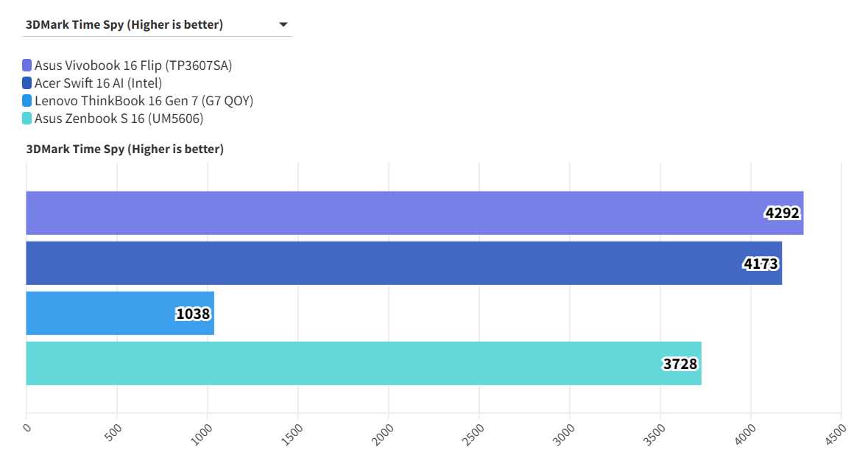This screenshot has width=868, height=461.
Task: Click the chart title above the bars
Action: [x=125, y=149]
